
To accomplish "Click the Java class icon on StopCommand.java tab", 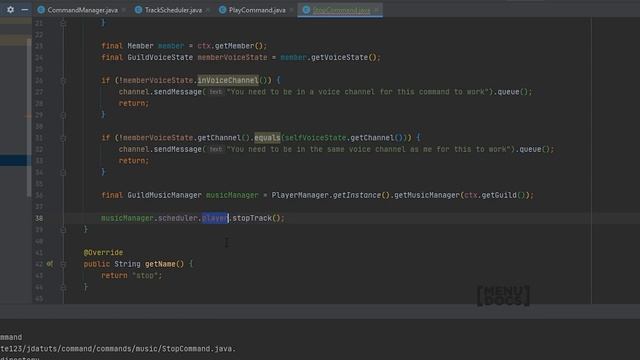I will click(x=306, y=10).
